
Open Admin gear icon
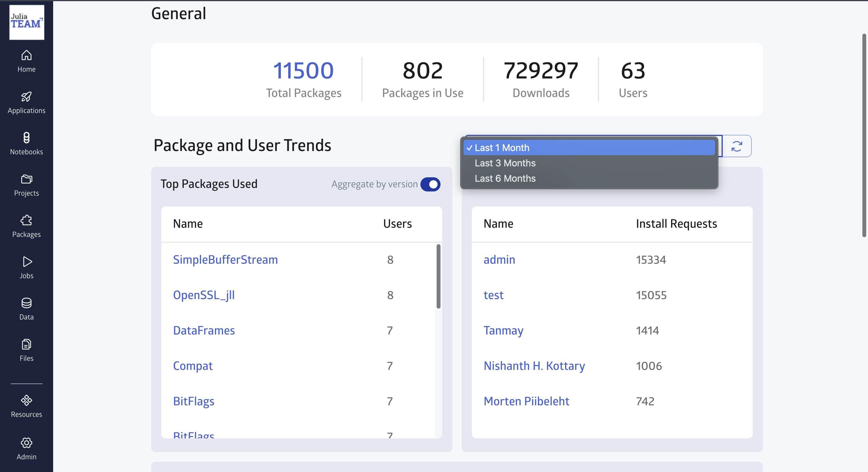26,443
